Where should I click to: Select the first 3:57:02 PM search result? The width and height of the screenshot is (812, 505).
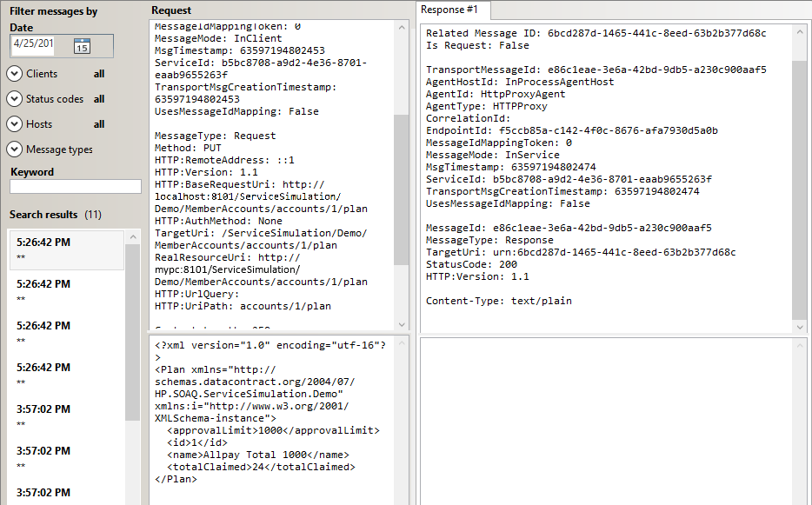coord(66,415)
